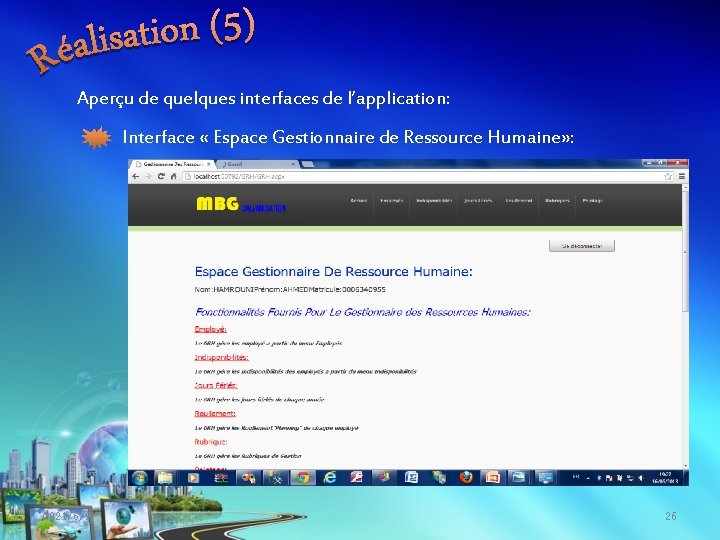The image size is (720, 540).
Task: Click the Nom HAMROUNI Prénom AHMED line
Action: click(x=290, y=289)
